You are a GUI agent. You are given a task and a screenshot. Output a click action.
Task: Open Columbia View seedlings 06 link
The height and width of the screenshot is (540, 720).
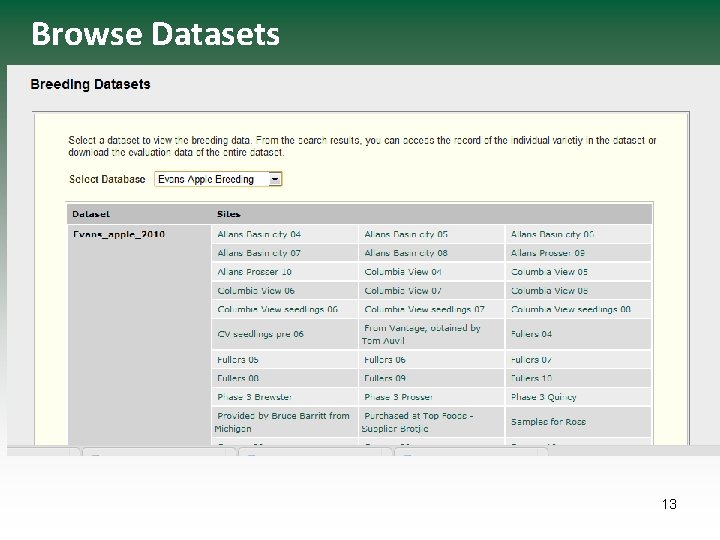(x=277, y=309)
